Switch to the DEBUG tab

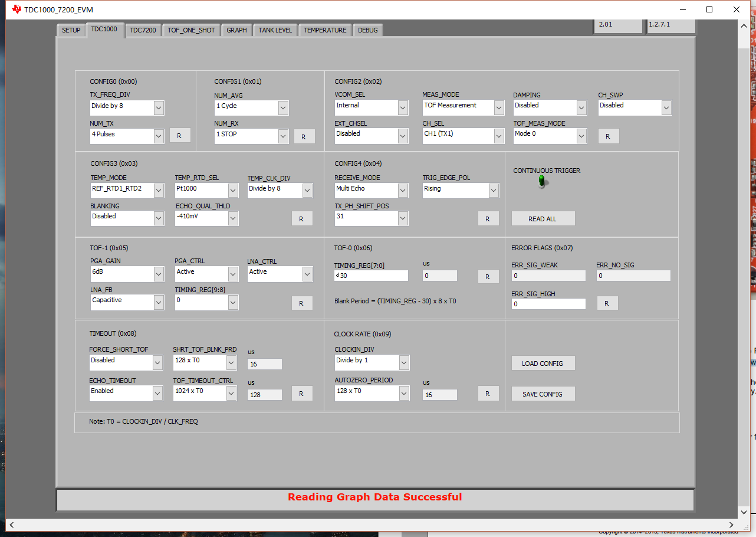coord(368,30)
